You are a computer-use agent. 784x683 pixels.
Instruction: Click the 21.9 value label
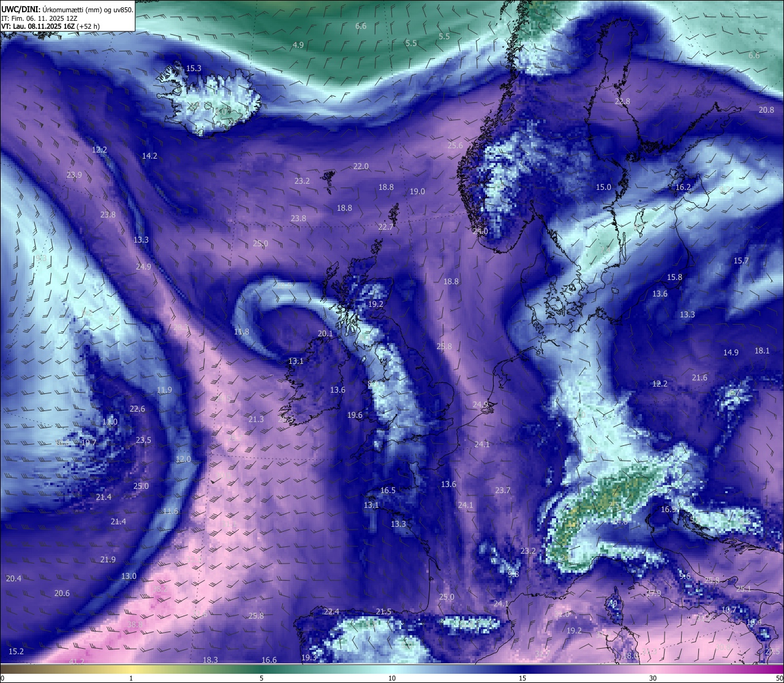click(x=108, y=560)
